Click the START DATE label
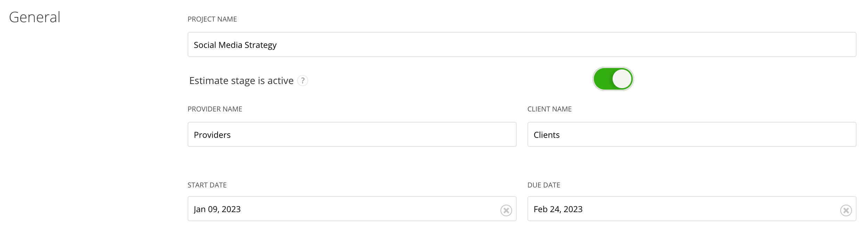The height and width of the screenshot is (234, 868). (x=207, y=185)
